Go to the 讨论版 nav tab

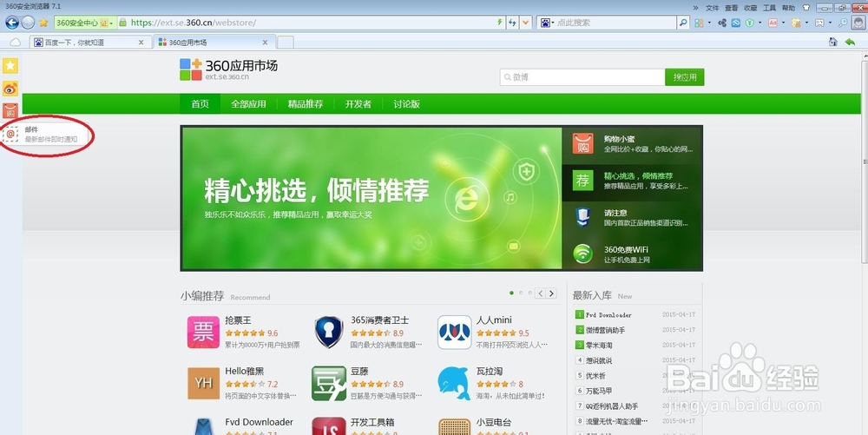[407, 103]
